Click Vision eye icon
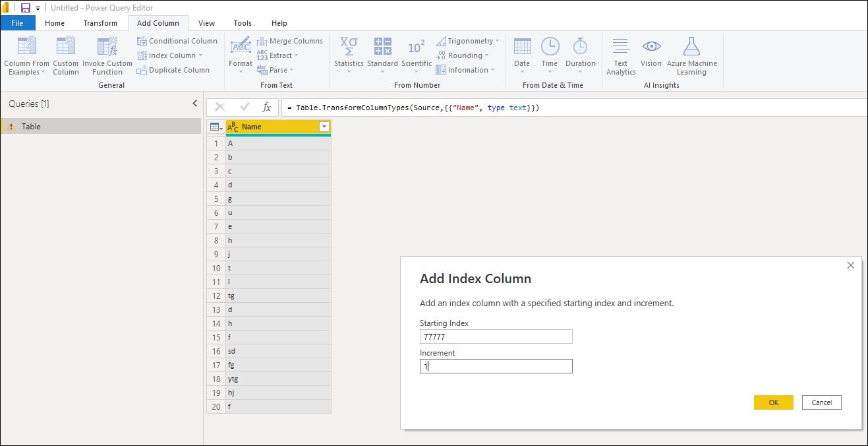Image resolution: width=868 pixels, height=446 pixels. tap(651, 46)
